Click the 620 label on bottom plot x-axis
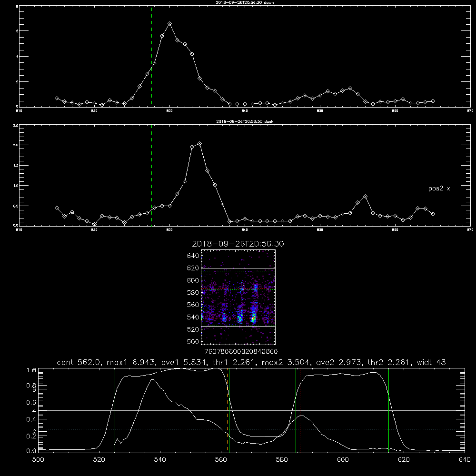Image resolution: width=476 pixels, height=476 pixels. coord(404,460)
